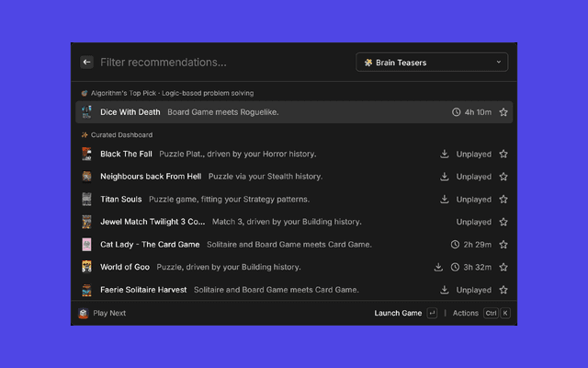Select the Titan Souls title
The width and height of the screenshot is (588, 368).
[x=120, y=200]
